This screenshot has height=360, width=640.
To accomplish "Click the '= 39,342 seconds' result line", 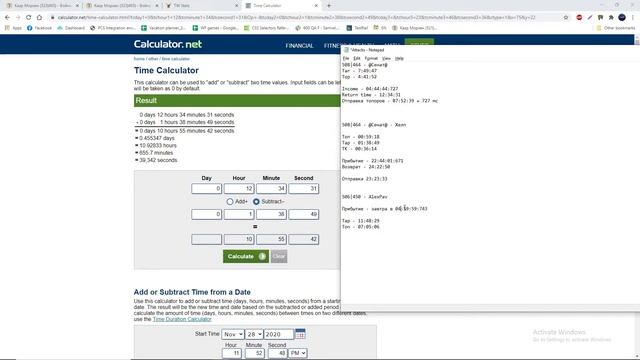I will click(x=156, y=160).
